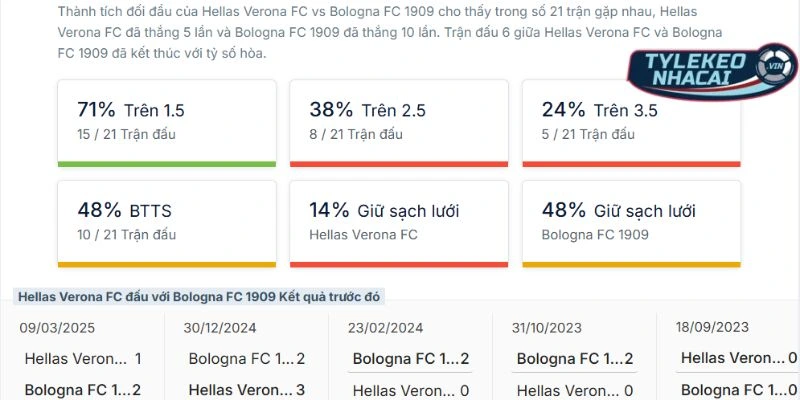This screenshot has width=800, height=400.
Task: Click Bologna FC in the 23/02/2024 match
Action: click(x=404, y=358)
